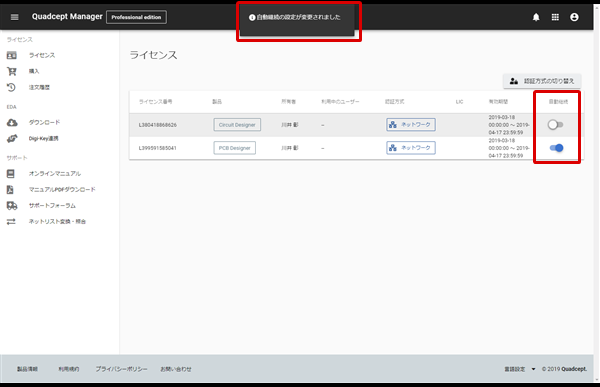Enable auto-renewal for Circuit Designer license
This screenshot has width=600, height=387.
tap(555, 125)
